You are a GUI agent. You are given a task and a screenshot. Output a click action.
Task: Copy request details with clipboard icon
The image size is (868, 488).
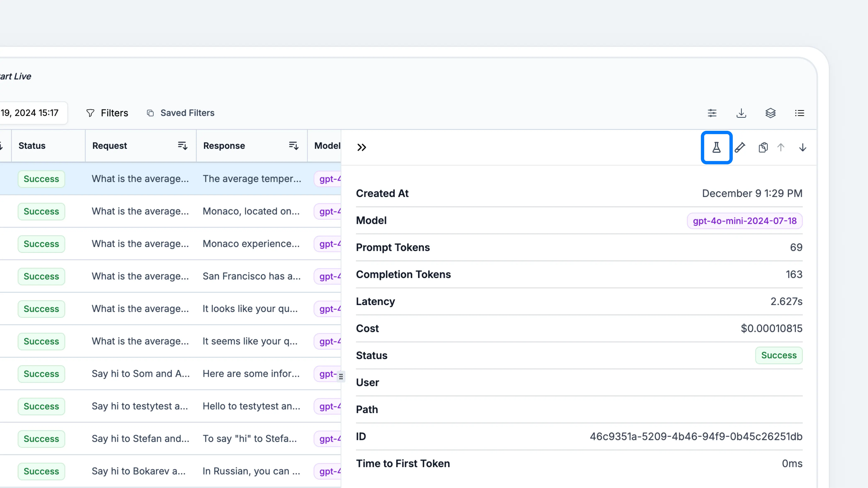coord(763,148)
